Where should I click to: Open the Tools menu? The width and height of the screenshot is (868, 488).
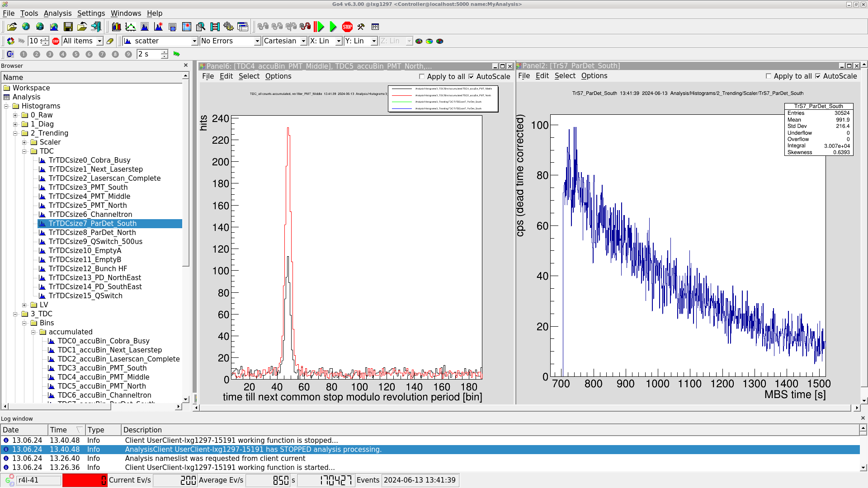point(29,14)
